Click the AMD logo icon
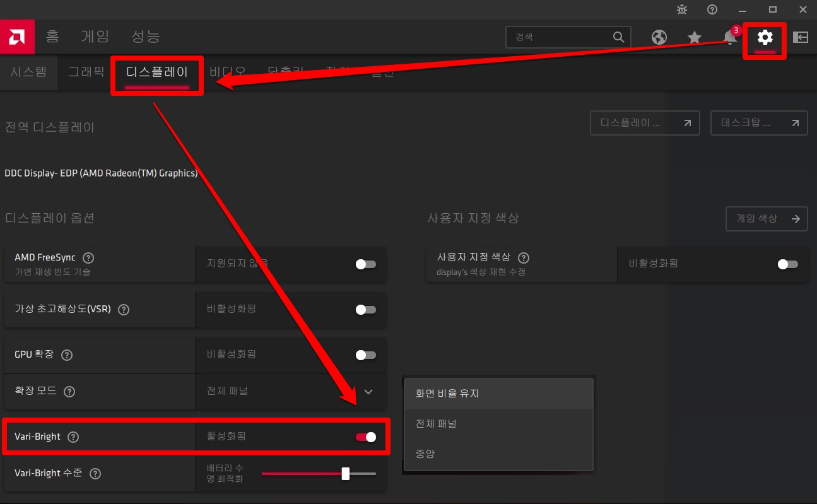The height and width of the screenshot is (504, 817). click(x=17, y=37)
